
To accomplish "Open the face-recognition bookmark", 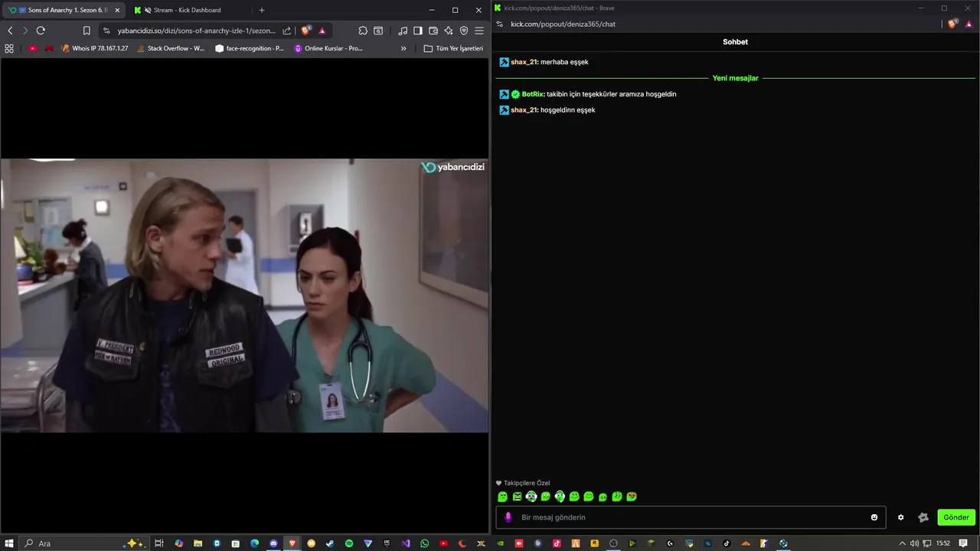I will click(x=250, y=48).
